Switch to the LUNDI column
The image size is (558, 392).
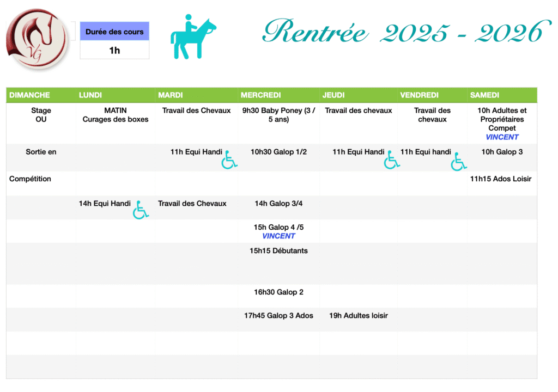point(90,95)
